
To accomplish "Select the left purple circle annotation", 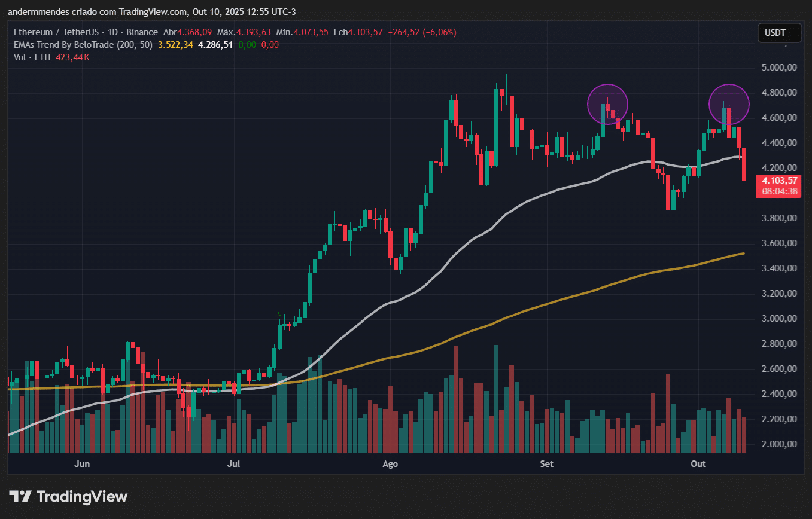I will pos(607,104).
